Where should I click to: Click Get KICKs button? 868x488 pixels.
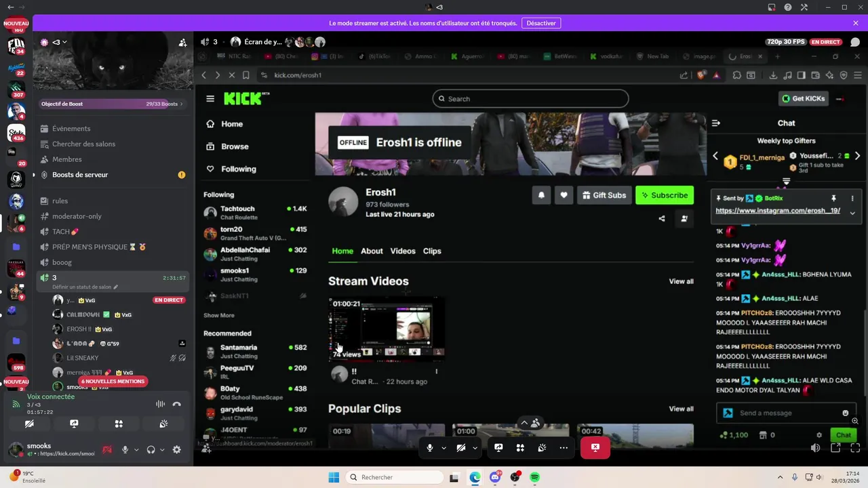tap(804, 99)
